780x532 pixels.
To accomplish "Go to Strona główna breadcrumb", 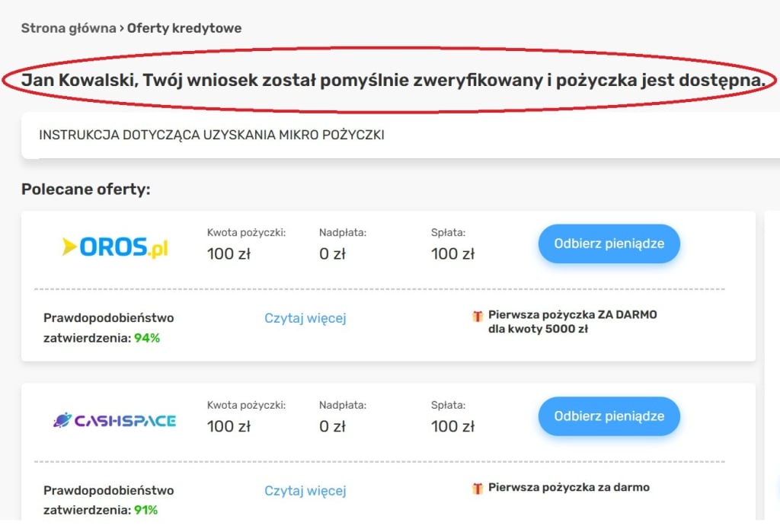I will [67, 28].
